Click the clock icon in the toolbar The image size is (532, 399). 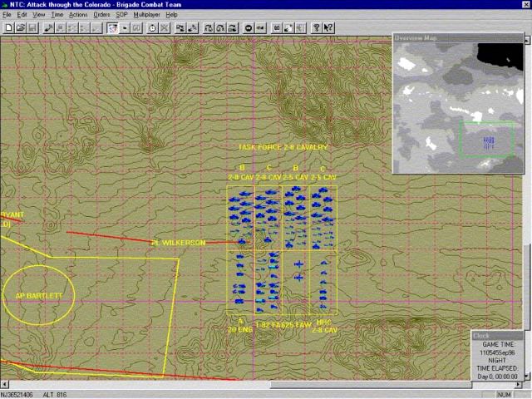point(152,28)
